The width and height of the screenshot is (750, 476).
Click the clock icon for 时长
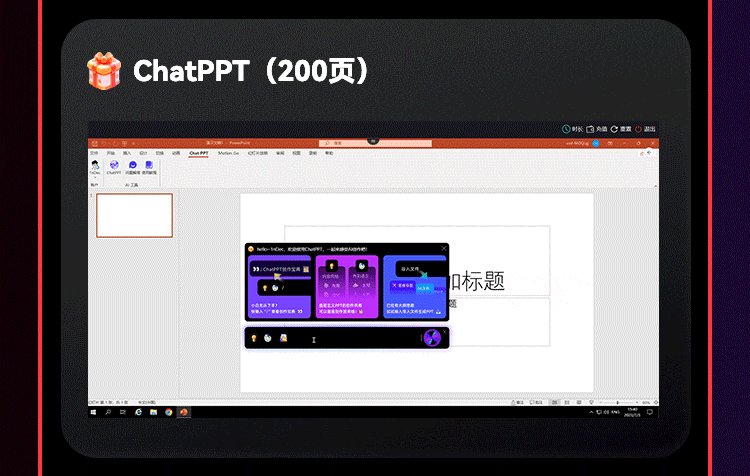tap(566, 129)
